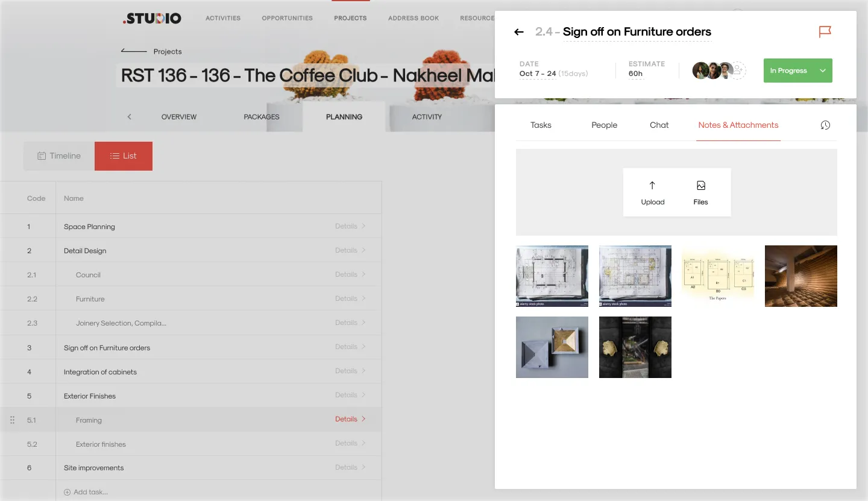Click the add assignee person icon

[x=738, y=71]
